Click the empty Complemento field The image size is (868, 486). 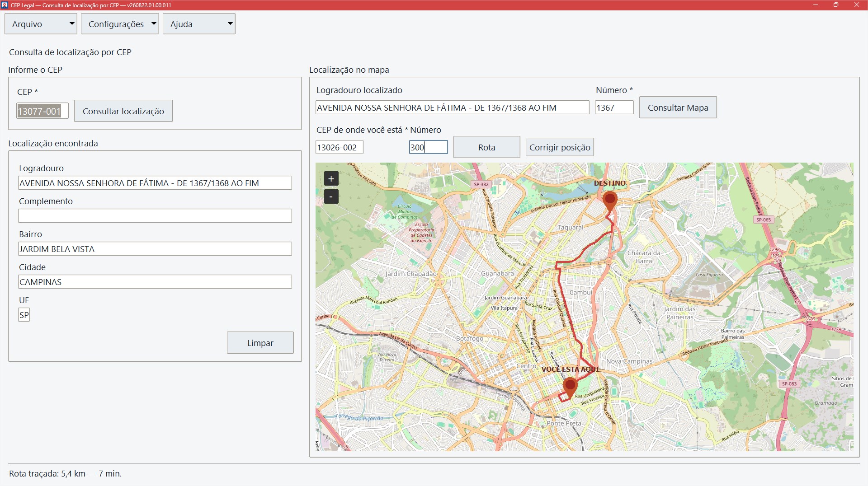[155, 216]
